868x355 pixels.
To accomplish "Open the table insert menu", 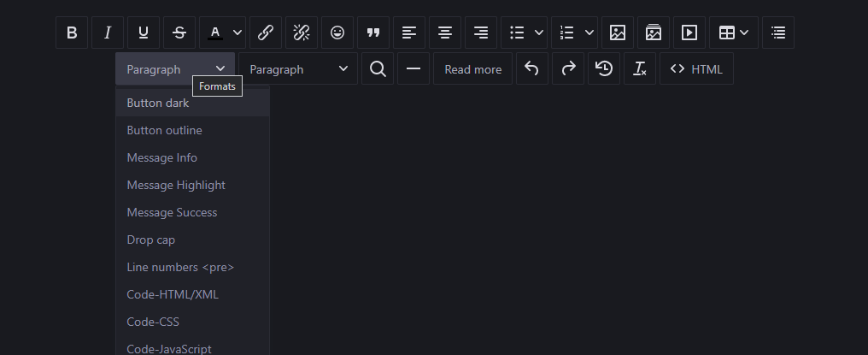I will pyautogui.click(x=734, y=33).
